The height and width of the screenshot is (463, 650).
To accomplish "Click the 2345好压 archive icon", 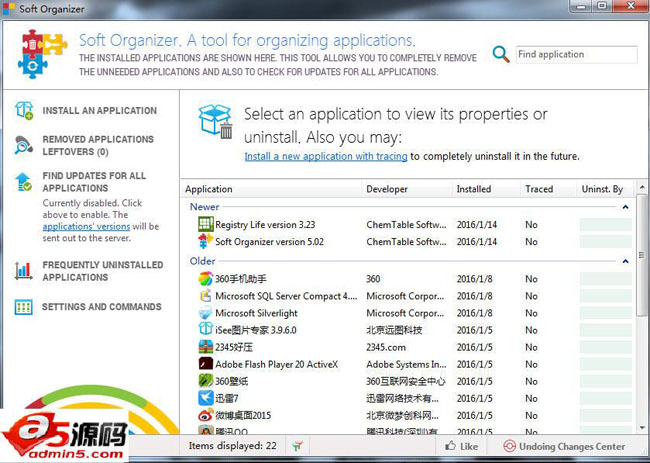I will coord(206,347).
